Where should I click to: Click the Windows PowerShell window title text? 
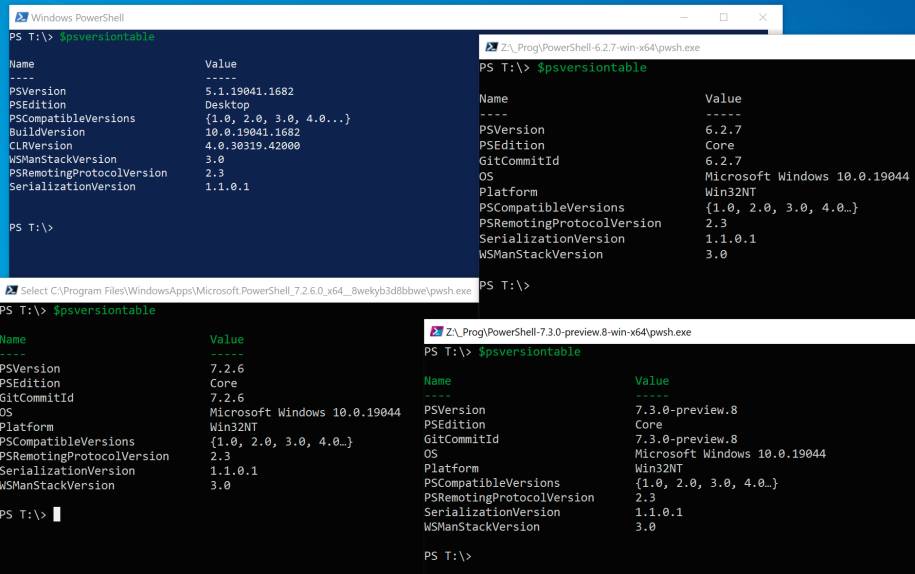tap(78, 18)
